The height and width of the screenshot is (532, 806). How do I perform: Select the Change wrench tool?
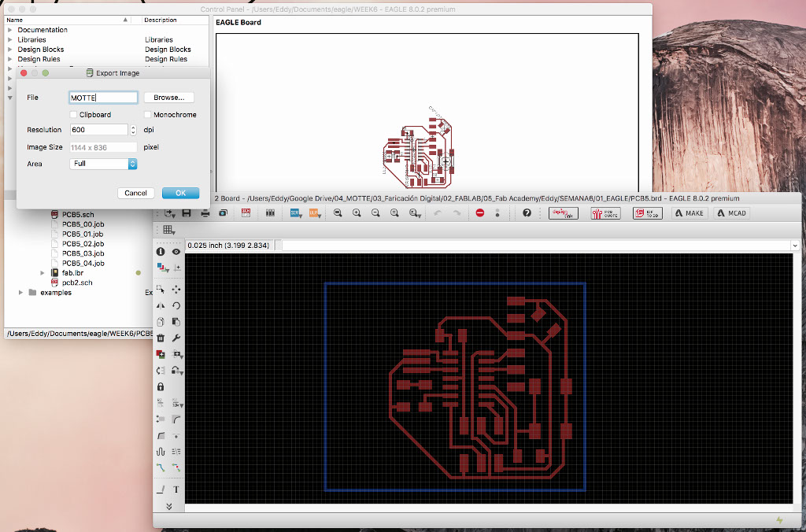tap(176, 338)
